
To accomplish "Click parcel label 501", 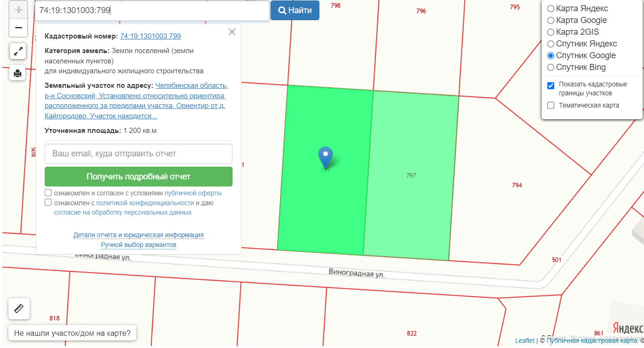I will coord(557,260).
